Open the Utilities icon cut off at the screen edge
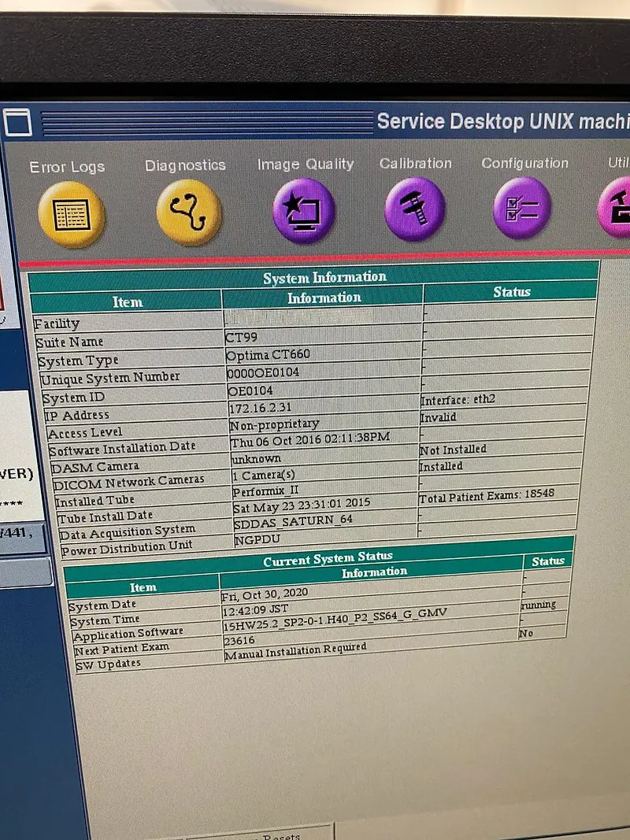This screenshot has width=630, height=840. coord(614,207)
